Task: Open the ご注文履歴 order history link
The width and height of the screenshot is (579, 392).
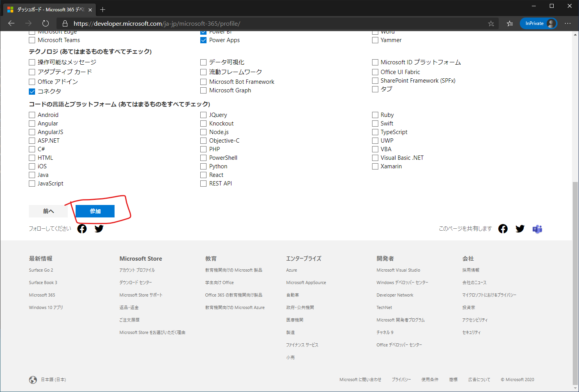Action: pos(129,320)
